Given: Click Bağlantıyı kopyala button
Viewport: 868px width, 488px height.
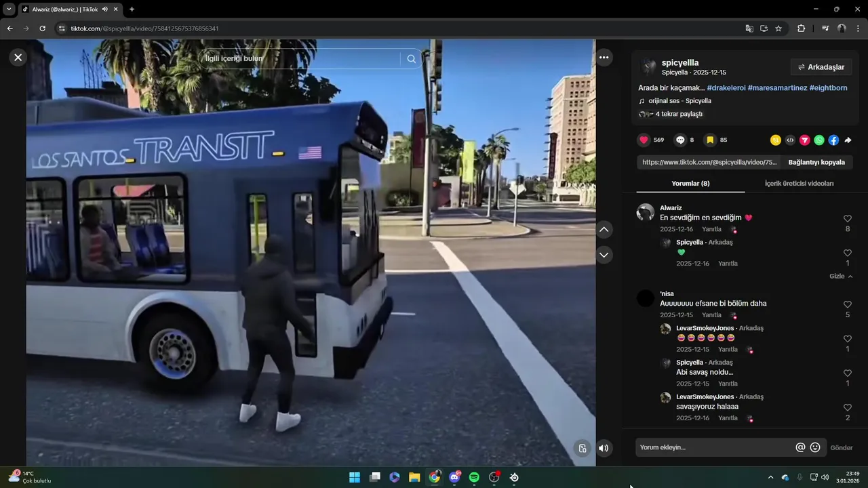Looking at the screenshot, I should [816, 163].
